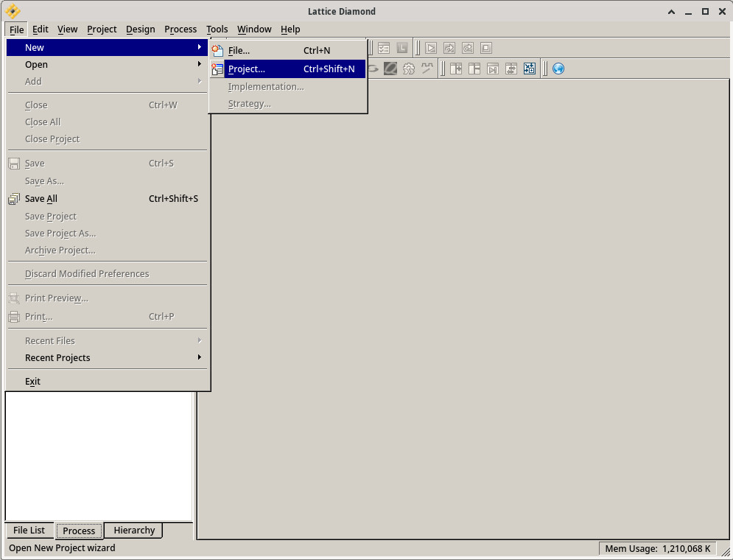
Task: Click the Rerun single curved-arrow icon
Action: coord(449,48)
